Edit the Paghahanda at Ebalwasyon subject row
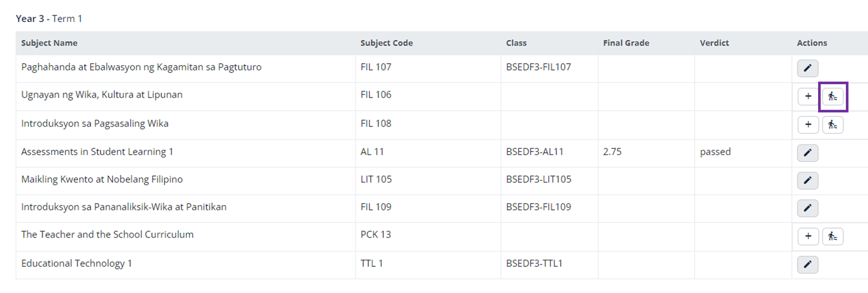Viewport: 868px width, 293px height. [807, 68]
